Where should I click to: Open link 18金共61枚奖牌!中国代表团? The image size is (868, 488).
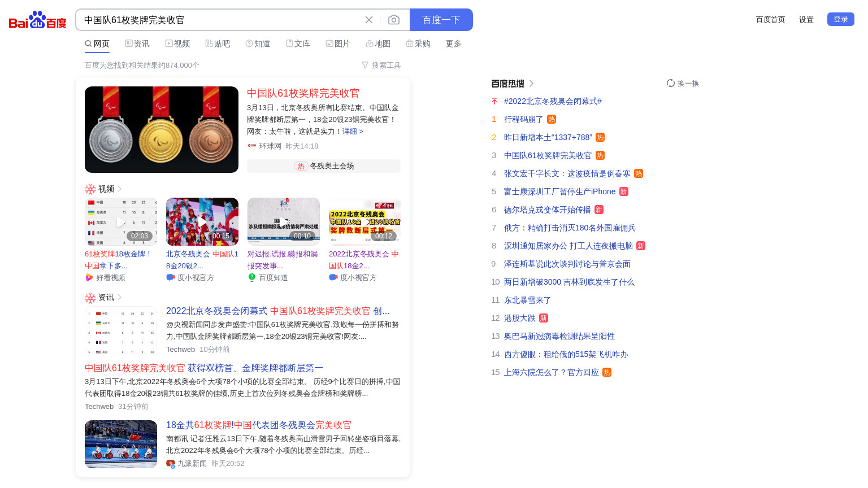pyautogui.click(x=259, y=425)
